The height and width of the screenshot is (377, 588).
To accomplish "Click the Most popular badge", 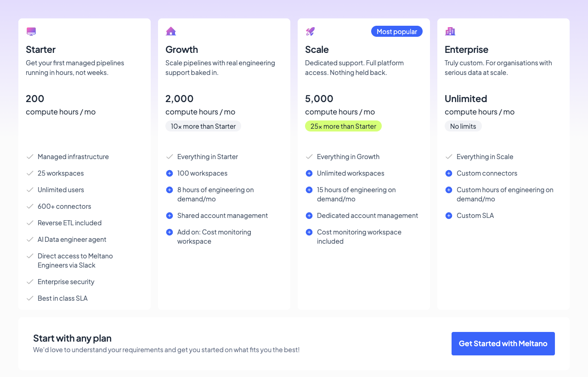I will pyautogui.click(x=397, y=31).
